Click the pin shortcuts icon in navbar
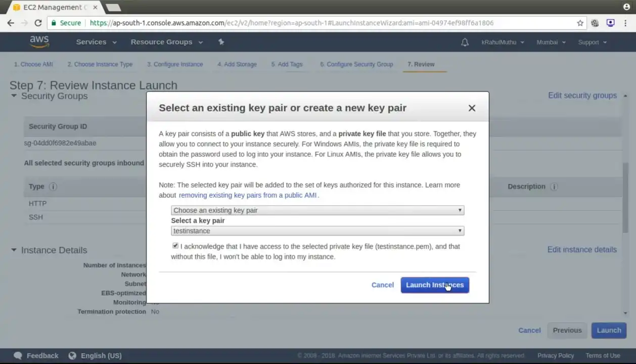636x364 pixels. tap(221, 42)
